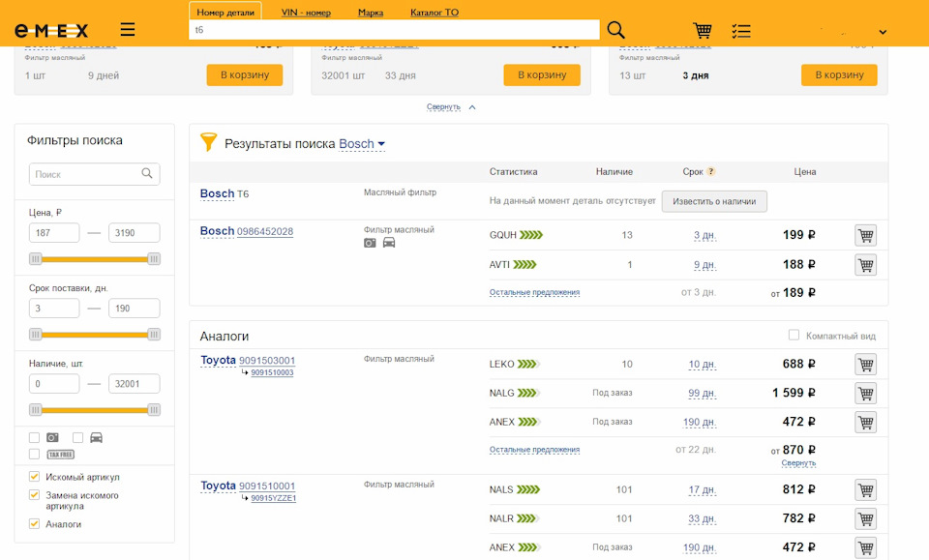
Task: Click LEKO supplier rating arrows
Action: 528,364
